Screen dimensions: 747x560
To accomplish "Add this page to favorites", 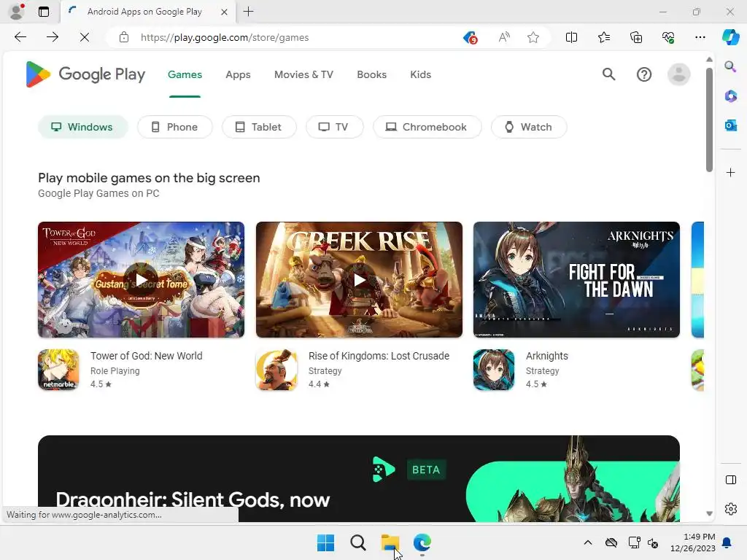I will (533, 37).
